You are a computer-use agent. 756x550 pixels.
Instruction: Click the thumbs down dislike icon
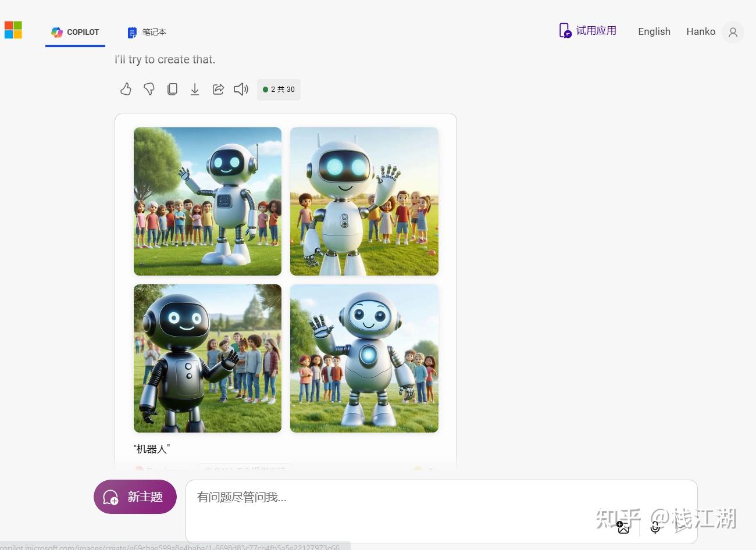coord(149,89)
